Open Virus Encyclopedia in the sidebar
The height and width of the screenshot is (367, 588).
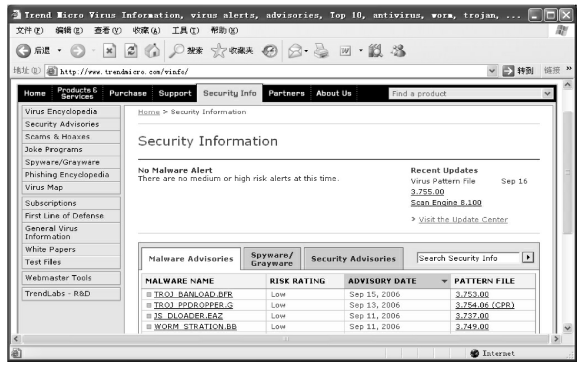coord(71,111)
